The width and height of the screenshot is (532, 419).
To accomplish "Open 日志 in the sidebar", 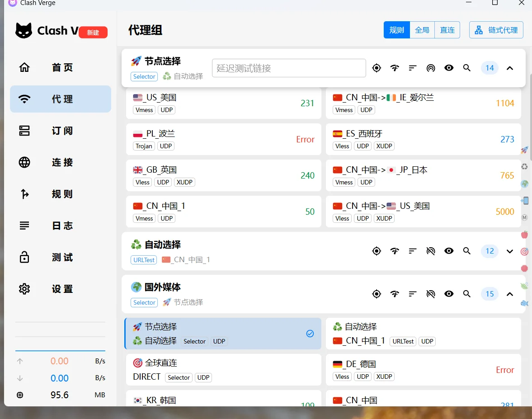I will (x=61, y=226).
